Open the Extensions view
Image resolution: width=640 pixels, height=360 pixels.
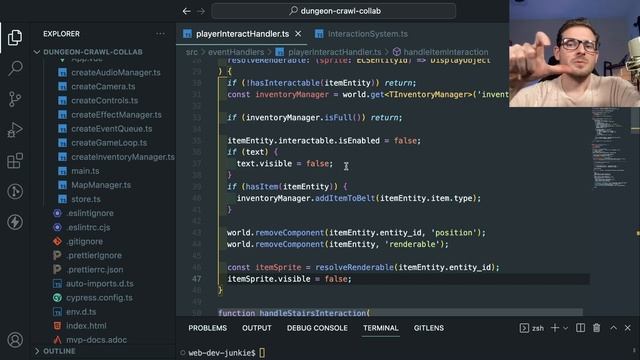click(x=15, y=161)
